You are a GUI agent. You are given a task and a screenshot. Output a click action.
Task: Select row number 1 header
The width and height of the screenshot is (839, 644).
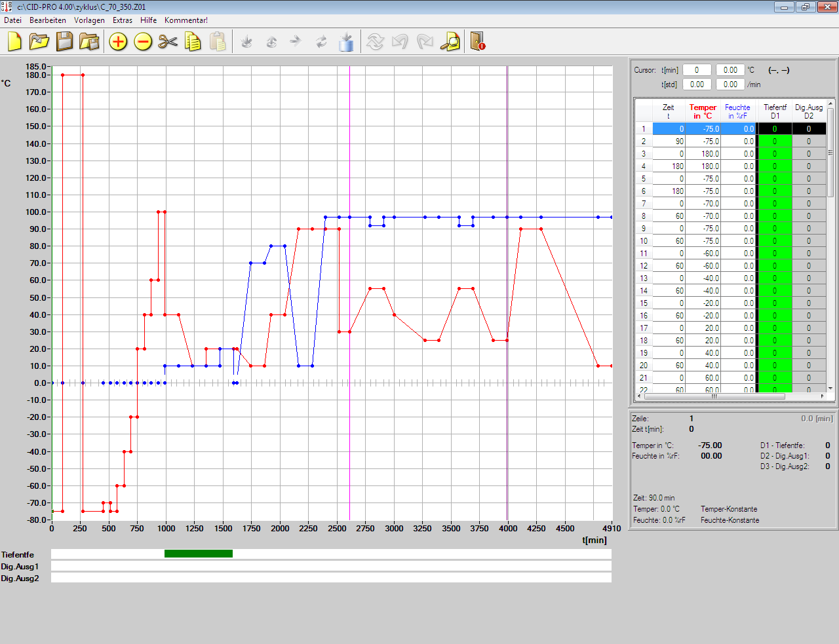(644, 129)
